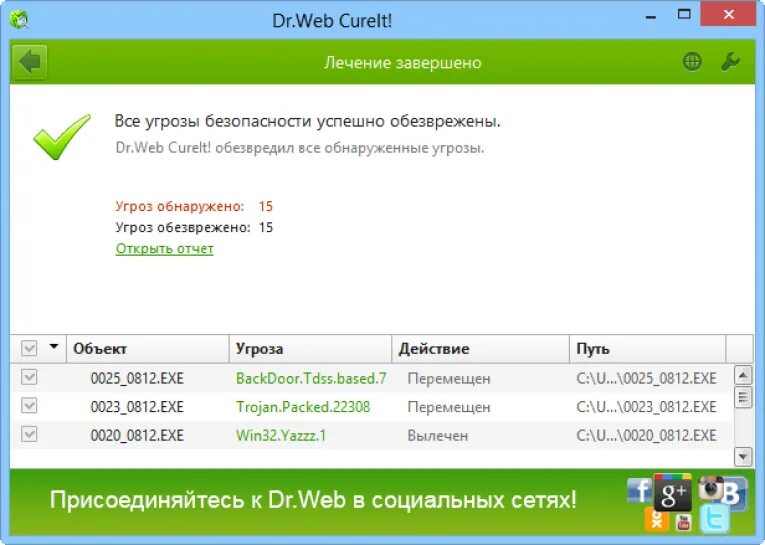Click Перемещен action for BackDoor.Tdss.based.7
The height and width of the screenshot is (545, 765).
click(449, 379)
